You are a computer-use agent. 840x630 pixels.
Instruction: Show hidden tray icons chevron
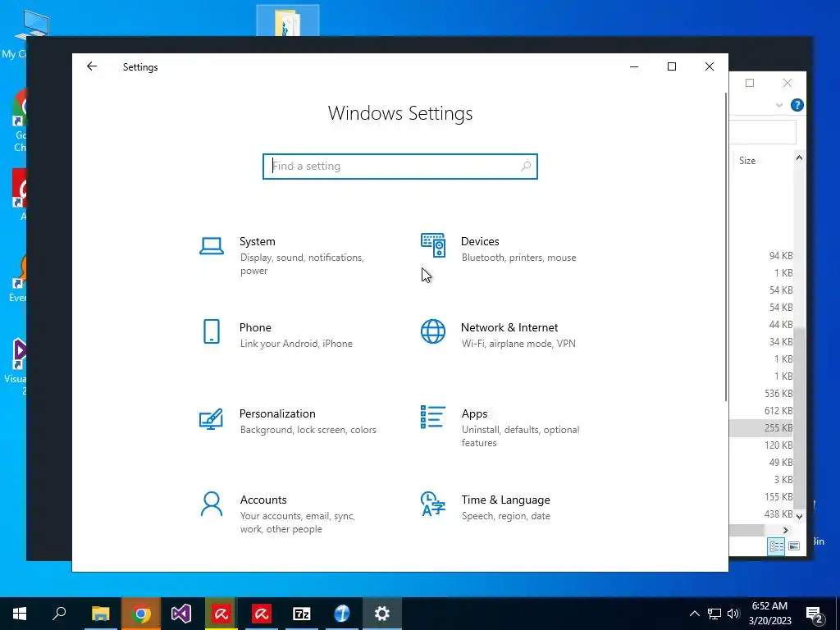(694, 614)
